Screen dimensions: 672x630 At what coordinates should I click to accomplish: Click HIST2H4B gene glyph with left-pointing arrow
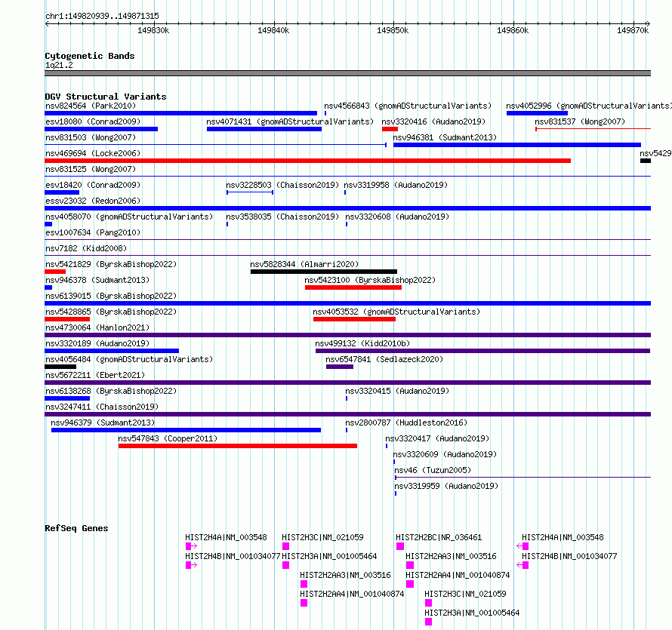[522, 565]
